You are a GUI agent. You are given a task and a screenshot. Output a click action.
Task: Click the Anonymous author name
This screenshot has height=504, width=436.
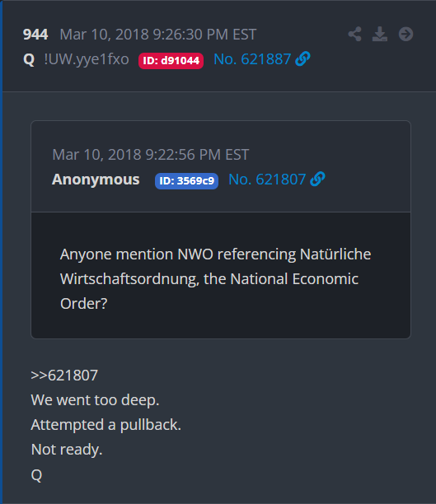pyautogui.click(x=96, y=180)
